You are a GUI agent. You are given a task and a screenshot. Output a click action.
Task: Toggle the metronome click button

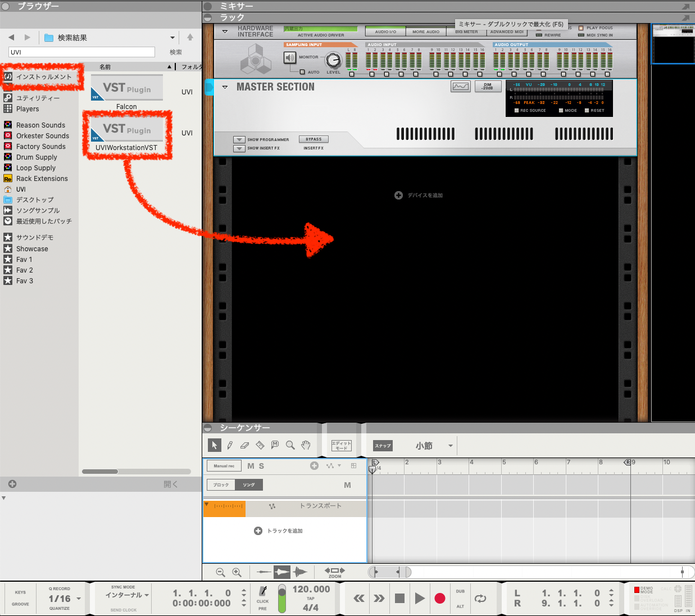263,591
